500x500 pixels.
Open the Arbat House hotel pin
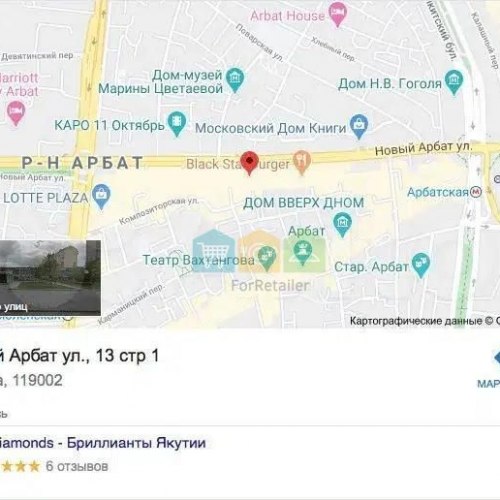[x=338, y=14]
